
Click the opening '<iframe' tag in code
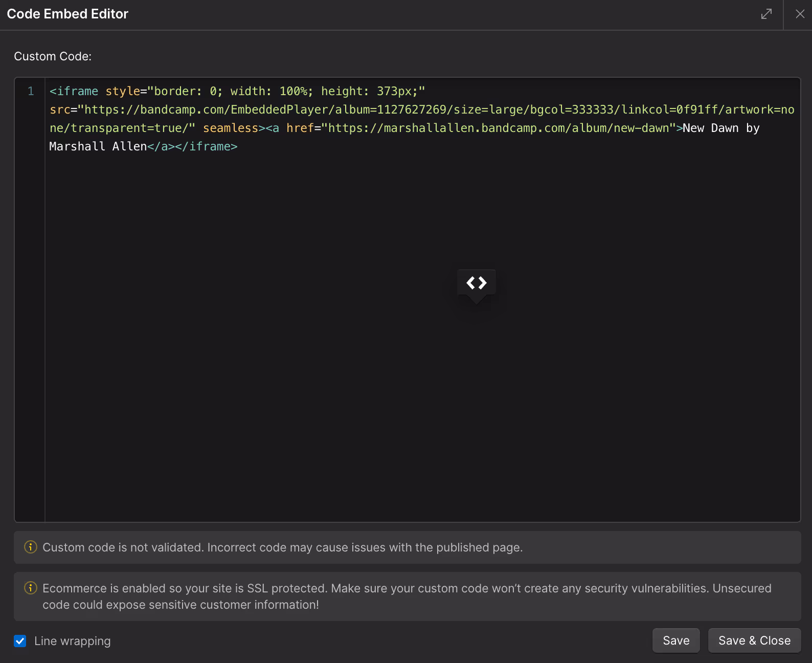(74, 91)
